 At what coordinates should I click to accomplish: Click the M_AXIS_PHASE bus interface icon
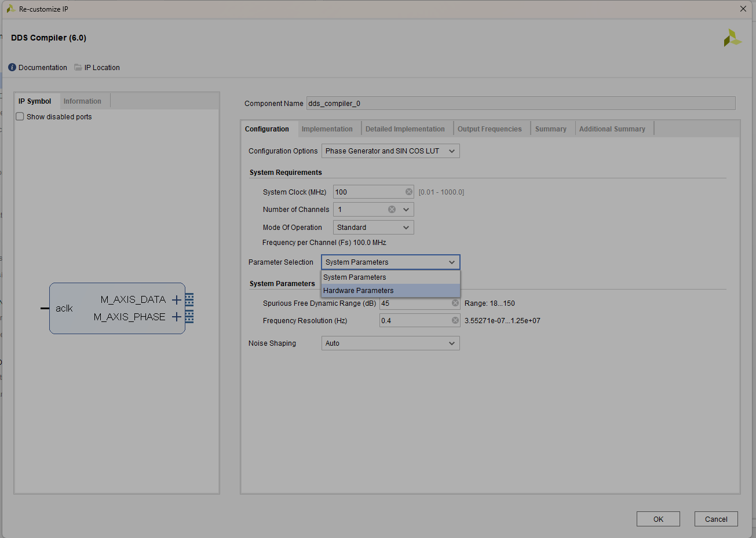[189, 317]
